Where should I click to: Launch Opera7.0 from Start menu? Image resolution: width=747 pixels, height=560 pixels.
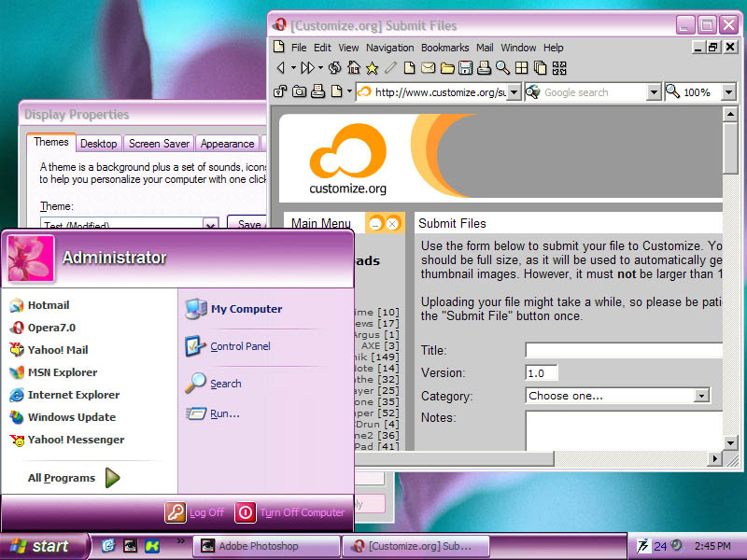(x=42, y=328)
